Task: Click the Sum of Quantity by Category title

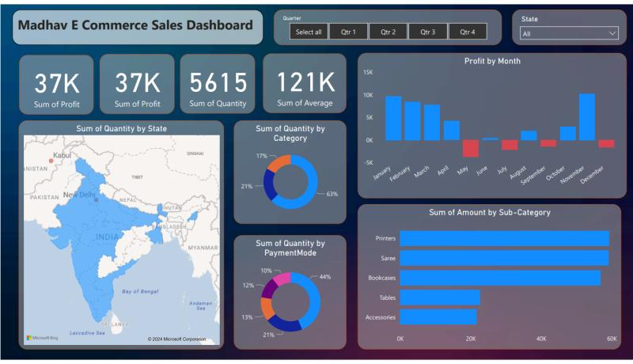Action: click(290, 133)
